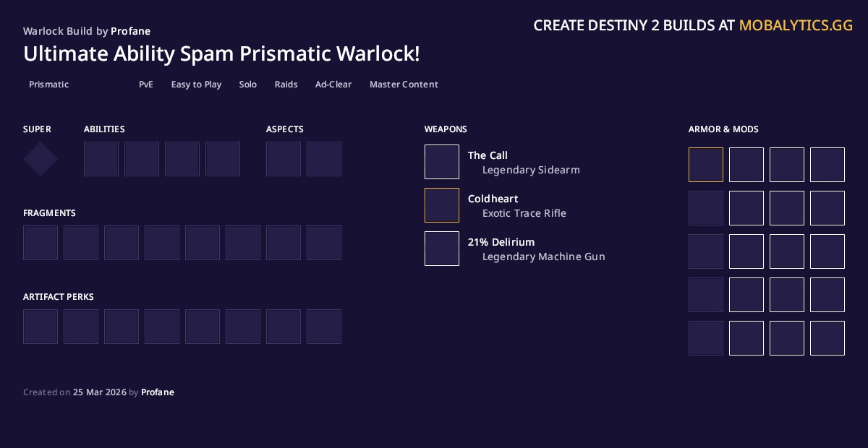Viewport: 868px width, 448px height.
Task: Select the Raids tag
Action: tap(286, 85)
